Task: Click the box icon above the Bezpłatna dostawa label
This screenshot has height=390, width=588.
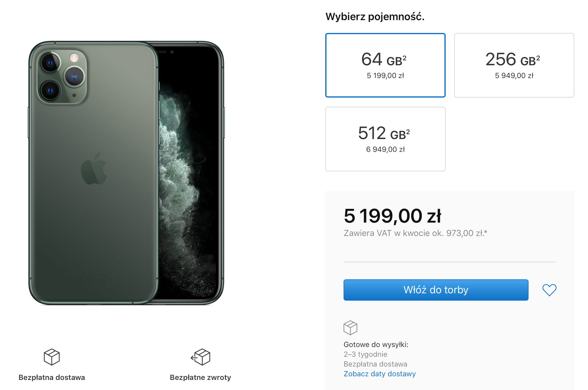Action: pyautogui.click(x=52, y=357)
